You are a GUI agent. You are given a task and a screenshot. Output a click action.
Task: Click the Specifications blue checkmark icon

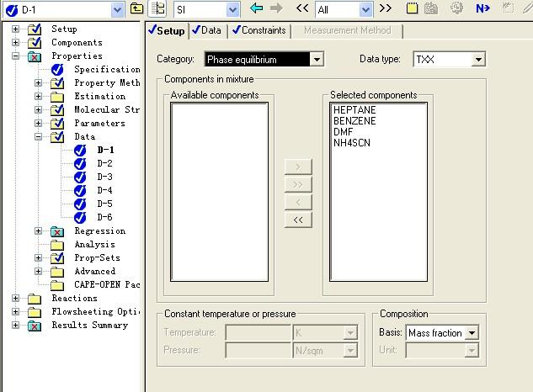(x=57, y=70)
